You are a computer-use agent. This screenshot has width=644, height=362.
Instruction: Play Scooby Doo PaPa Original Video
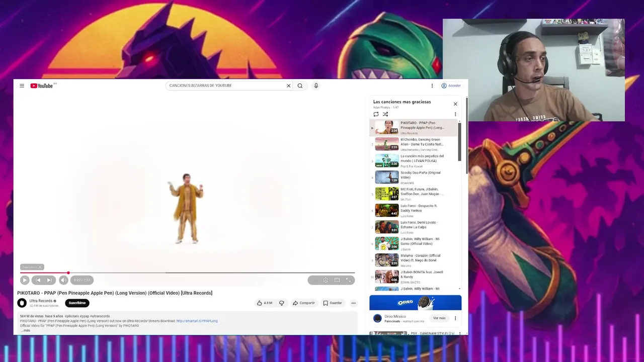414,177
